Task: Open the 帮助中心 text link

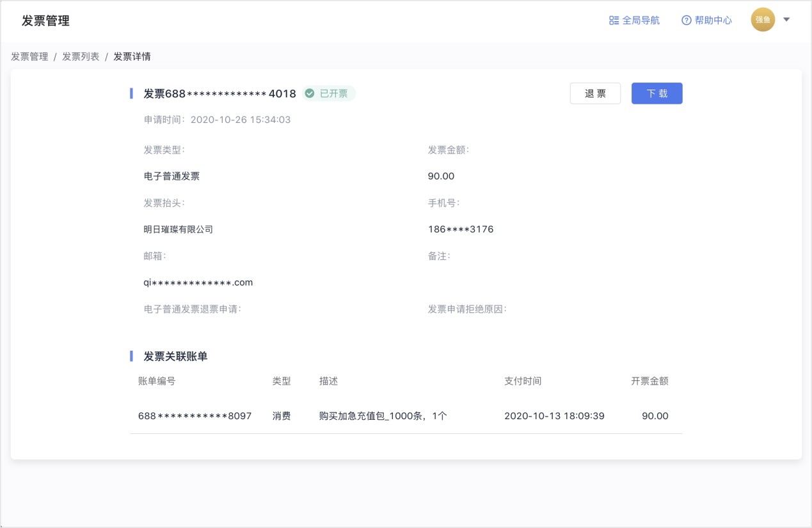Action: coord(713,20)
